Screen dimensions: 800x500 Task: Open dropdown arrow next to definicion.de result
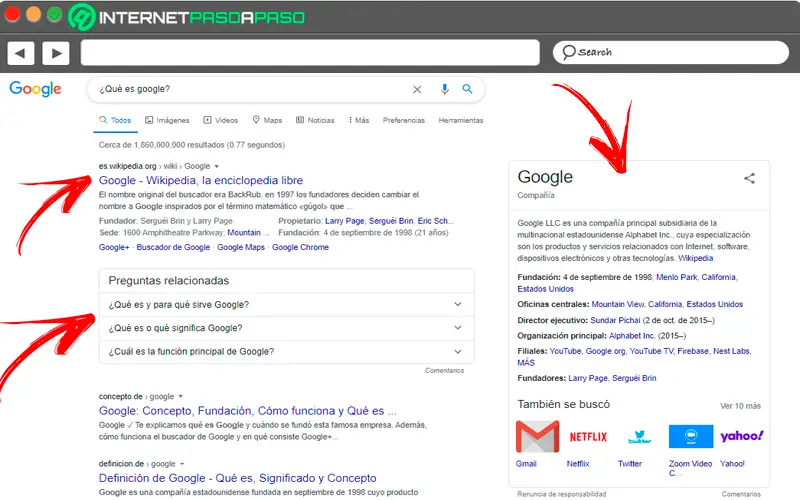pos(182,464)
